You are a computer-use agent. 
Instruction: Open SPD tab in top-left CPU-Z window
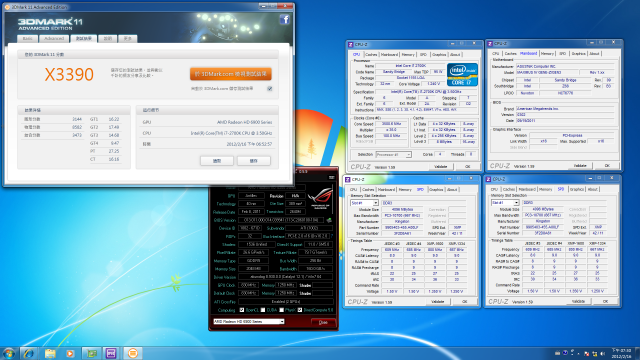click(x=423, y=54)
